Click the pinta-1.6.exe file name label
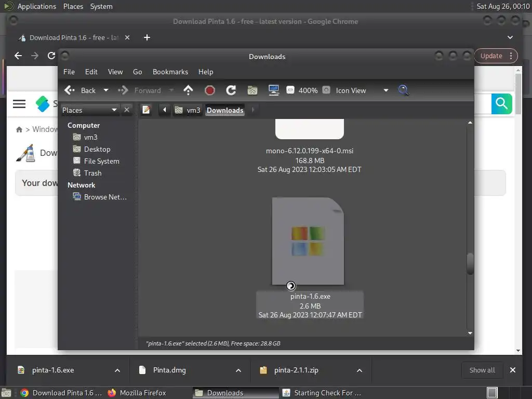Screen dimensions: 532x399 coord(310,296)
